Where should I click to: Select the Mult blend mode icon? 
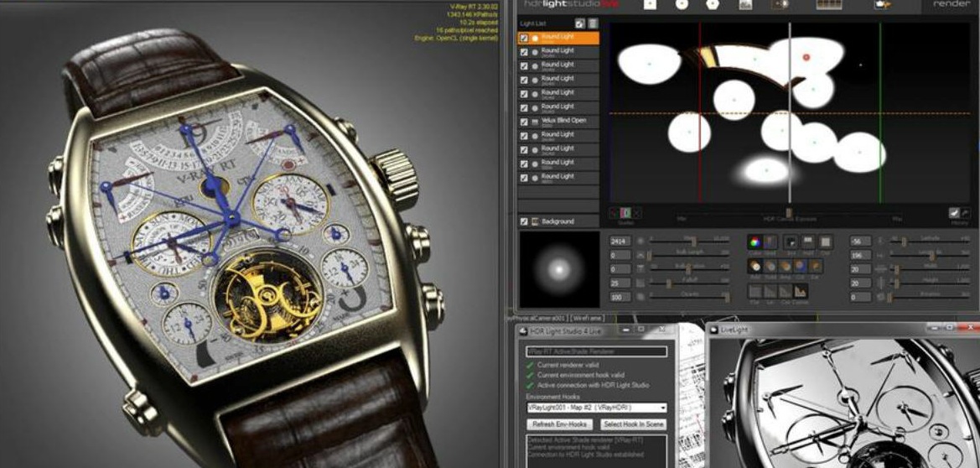pyautogui.click(x=770, y=266)
